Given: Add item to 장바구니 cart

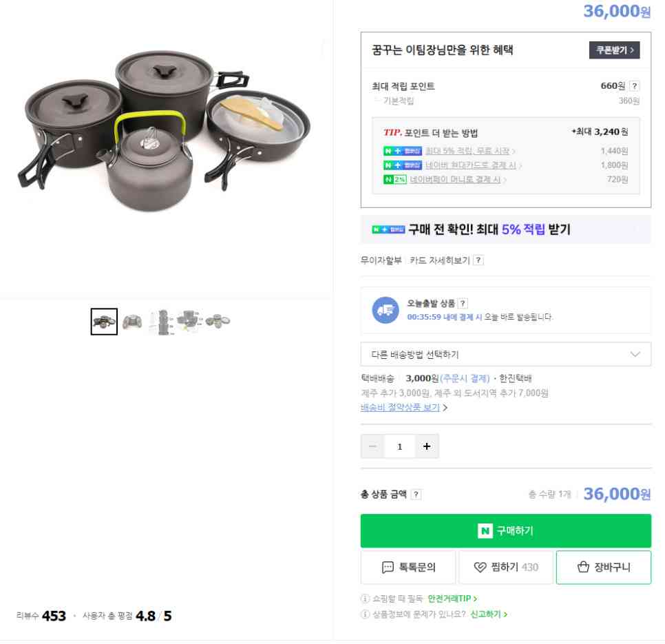Looking at the screenshot, I should (604, 568).
